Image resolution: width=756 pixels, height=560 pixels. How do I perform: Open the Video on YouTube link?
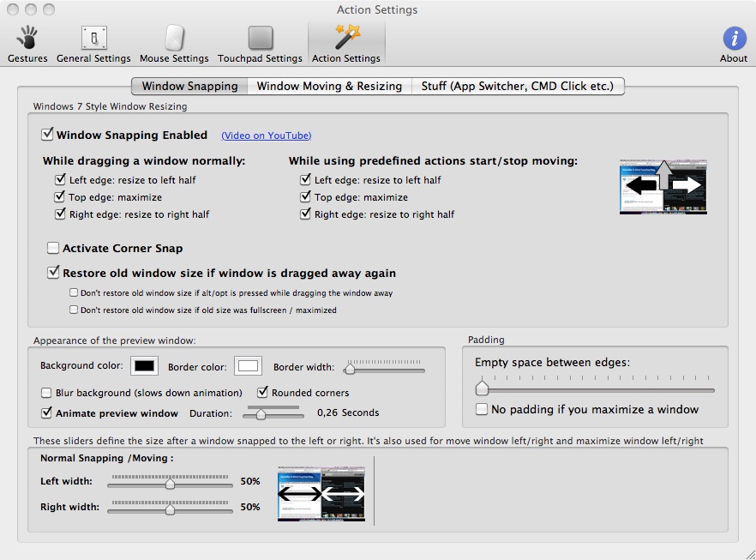(x=266, y=135)
